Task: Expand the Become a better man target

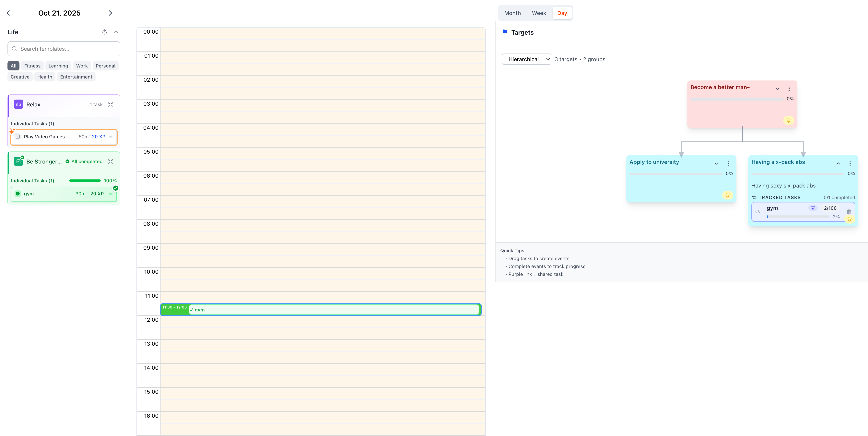Action: click(x=777, y=89)
